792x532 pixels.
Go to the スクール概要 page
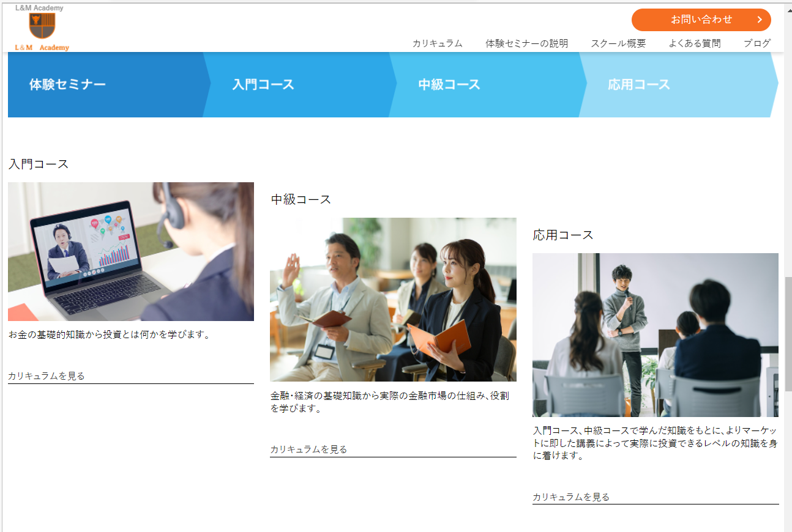tap(618, 43)
